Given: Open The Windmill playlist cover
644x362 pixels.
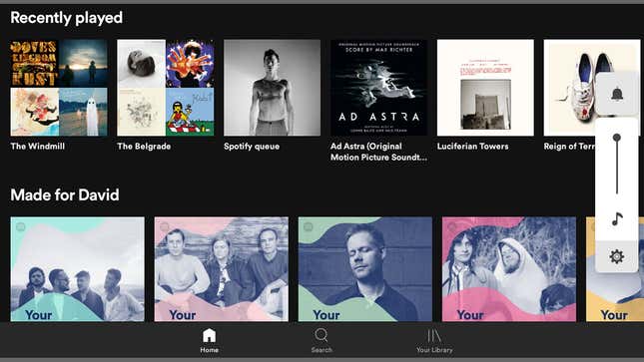Looking at the screenshot, I should click(x=59, y=88).
